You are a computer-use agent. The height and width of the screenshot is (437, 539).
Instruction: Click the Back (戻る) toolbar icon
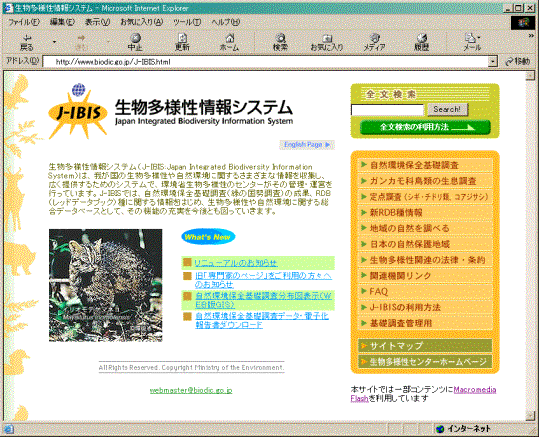coord(26,42)
